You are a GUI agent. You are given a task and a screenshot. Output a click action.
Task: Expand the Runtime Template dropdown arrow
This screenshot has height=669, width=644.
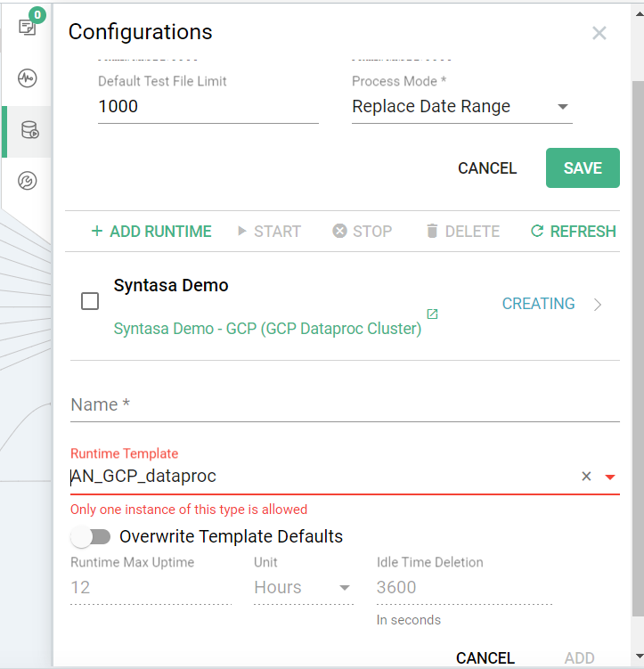pos(610,477)
